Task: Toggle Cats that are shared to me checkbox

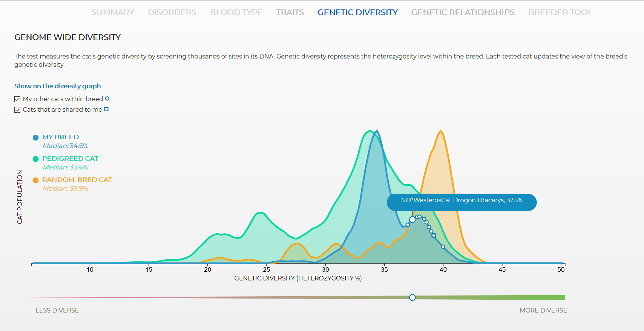Action: (17, 110)
